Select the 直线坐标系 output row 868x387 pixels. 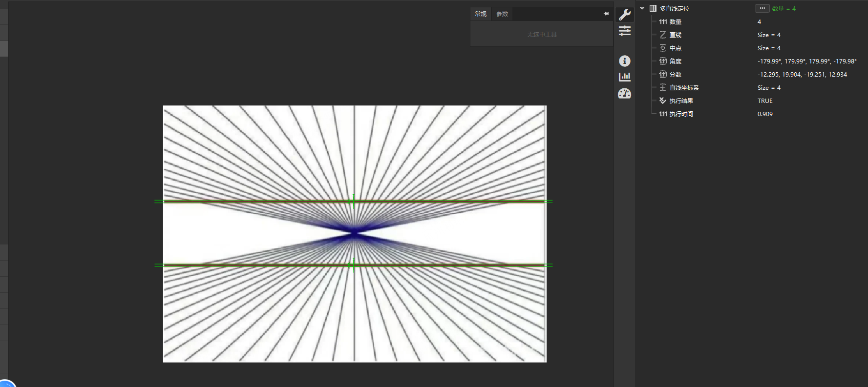click(683, 87)
